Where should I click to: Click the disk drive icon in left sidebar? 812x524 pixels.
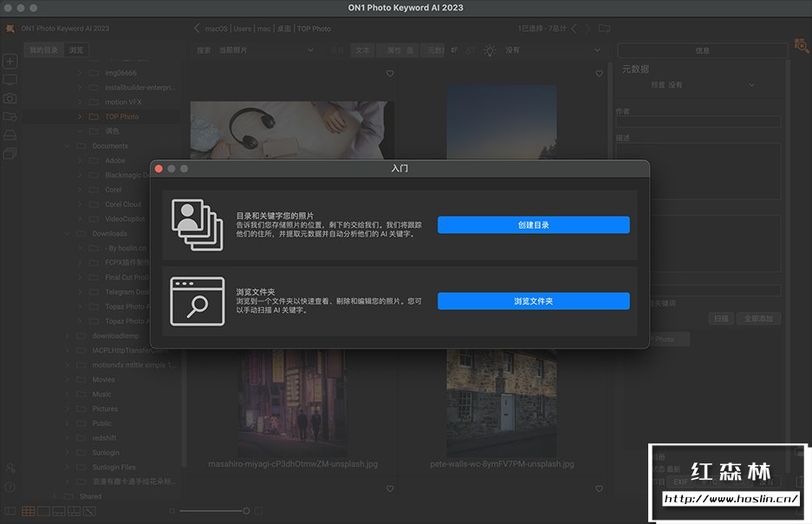(x=10, y=134)
